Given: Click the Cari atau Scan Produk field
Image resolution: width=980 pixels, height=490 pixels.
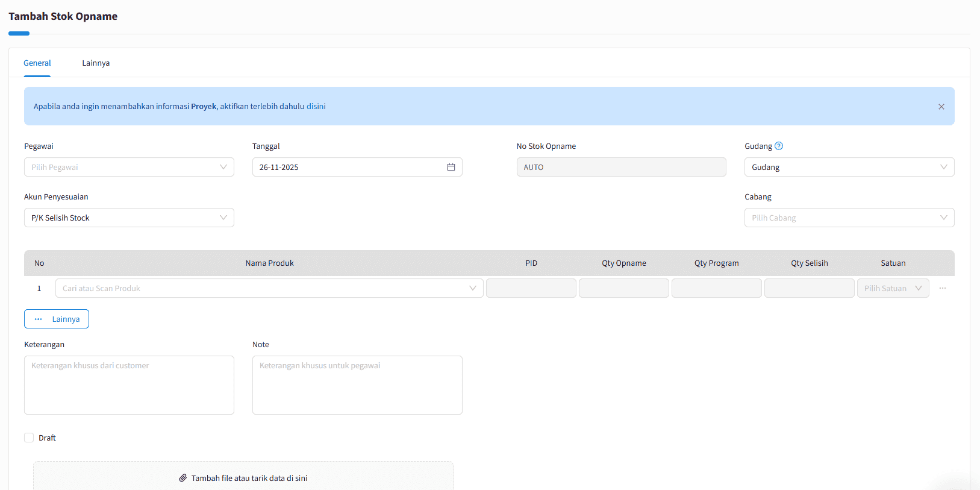Looking at the screenshot, I should coord(265,288).
